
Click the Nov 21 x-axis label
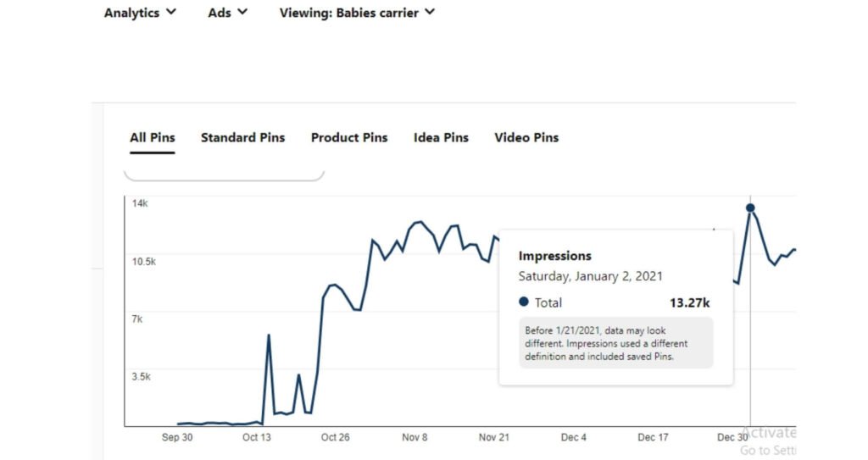coord(493,437)
